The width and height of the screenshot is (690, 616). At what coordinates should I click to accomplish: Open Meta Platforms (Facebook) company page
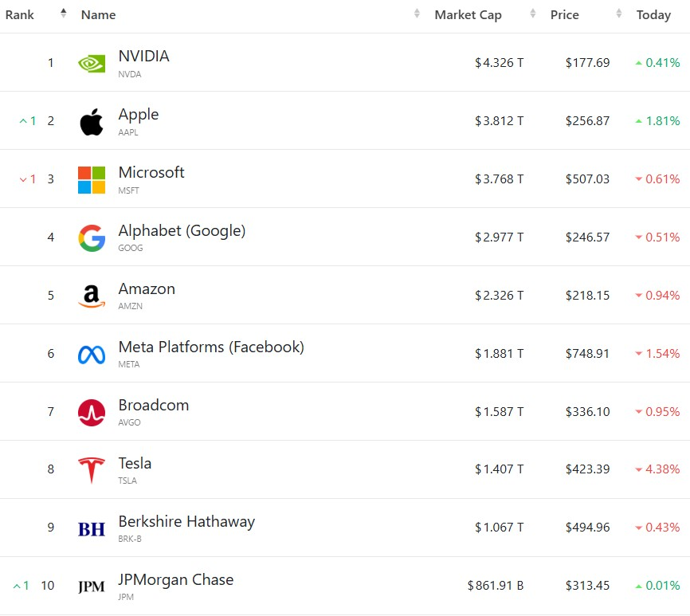click(x=211, y=347)
